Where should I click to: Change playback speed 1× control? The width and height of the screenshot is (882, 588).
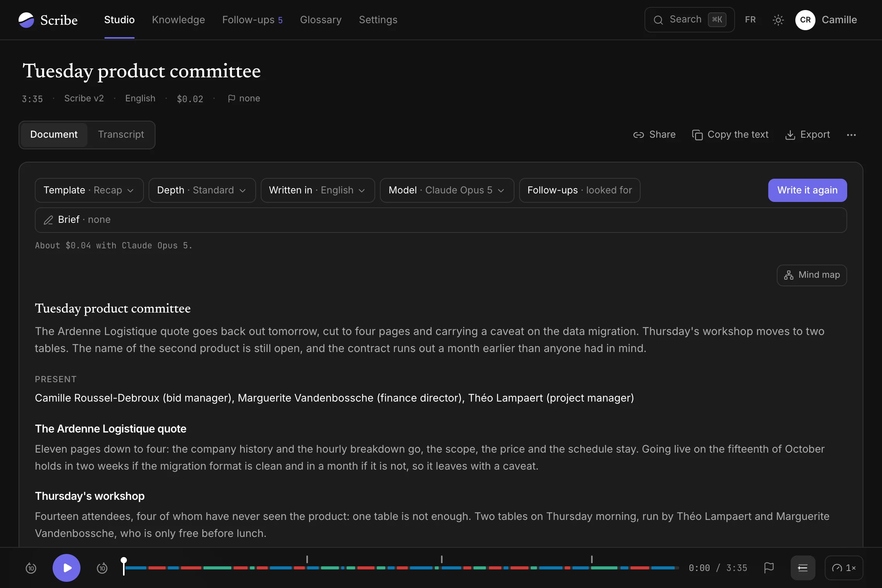844,568
